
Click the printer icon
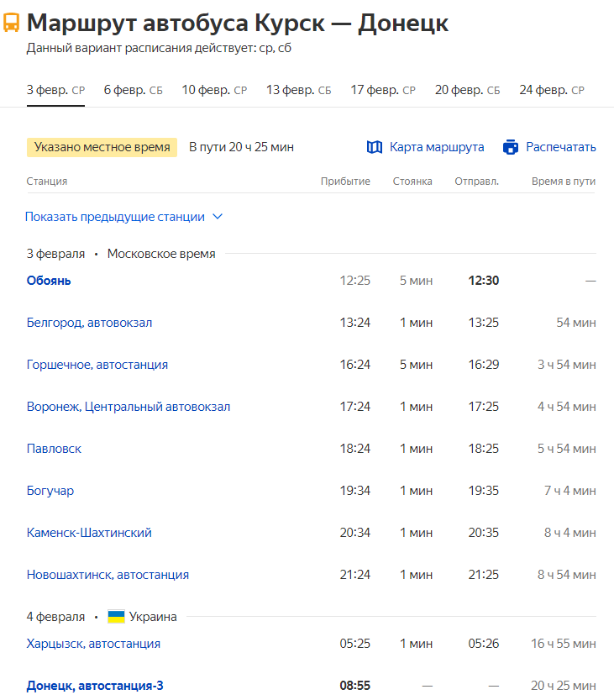pyautogui.click(x=511, y=147)
